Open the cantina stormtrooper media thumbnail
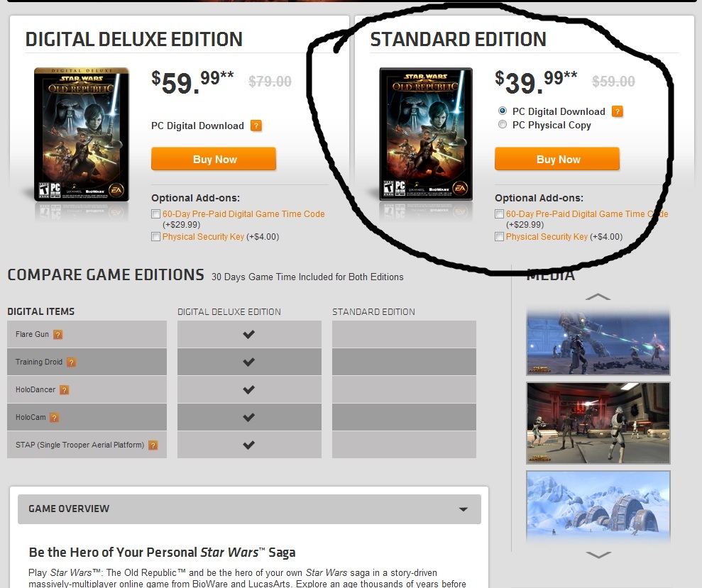The height and width of the screenshot is (588, 702). click(x=598, y=423)
